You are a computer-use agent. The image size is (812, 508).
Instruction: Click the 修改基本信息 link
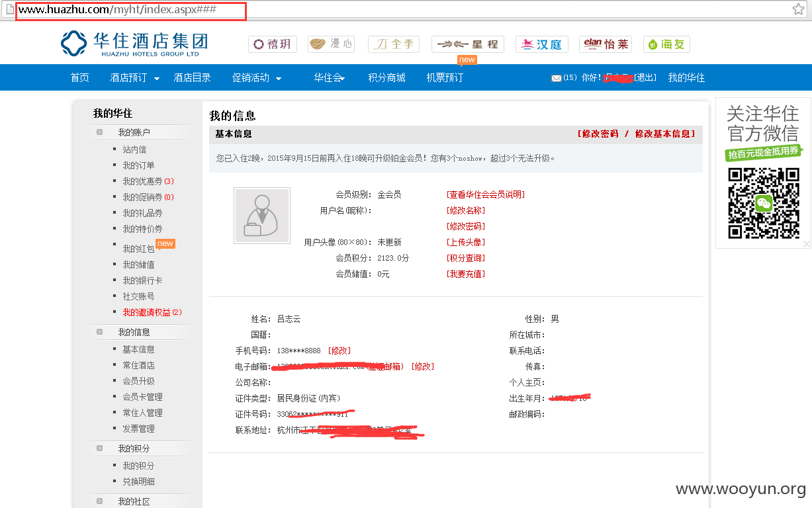click(664, 134)
